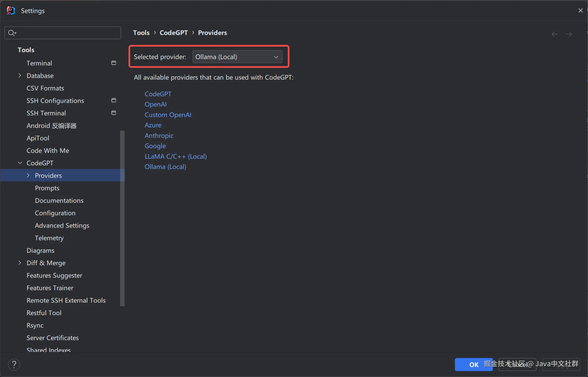This screenshot has width=588, height=377.
Task: Open the Selected provider dropdown
Action: pos(237,57)
